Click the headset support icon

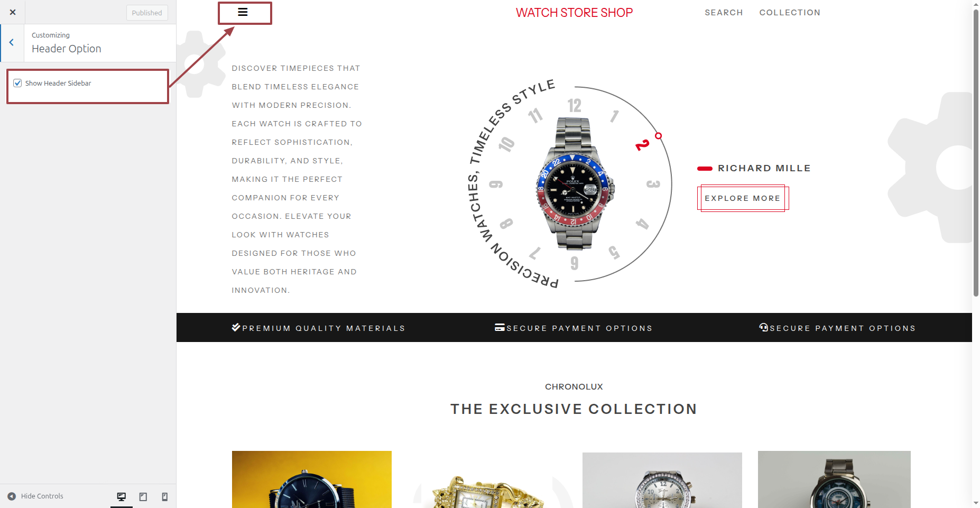(764, 327)
